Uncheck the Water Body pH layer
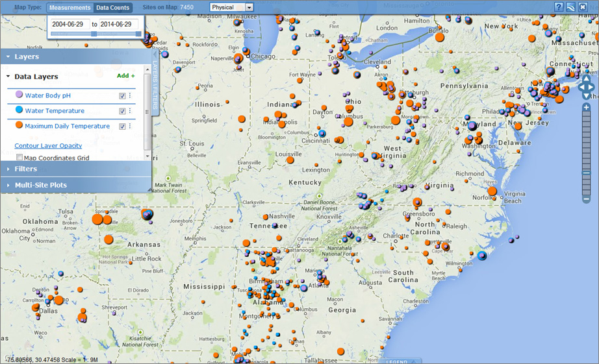599x364 pixels. (122, 96)
